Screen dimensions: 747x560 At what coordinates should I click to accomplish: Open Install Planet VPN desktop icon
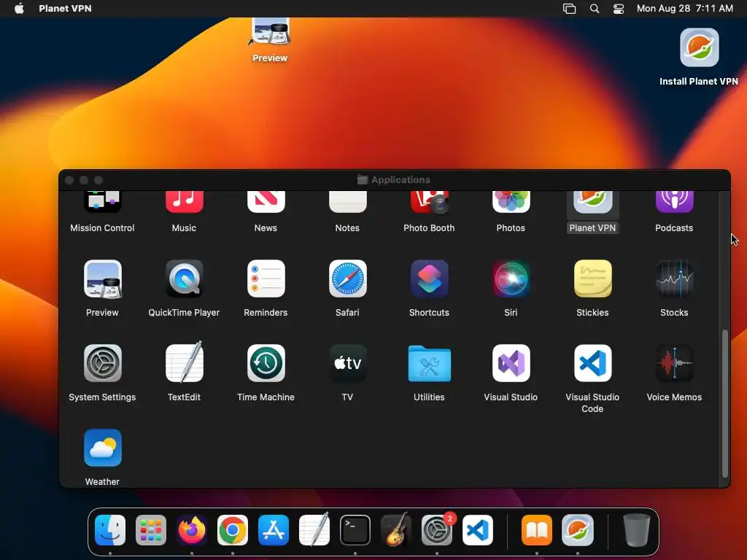tap(699, 47)
